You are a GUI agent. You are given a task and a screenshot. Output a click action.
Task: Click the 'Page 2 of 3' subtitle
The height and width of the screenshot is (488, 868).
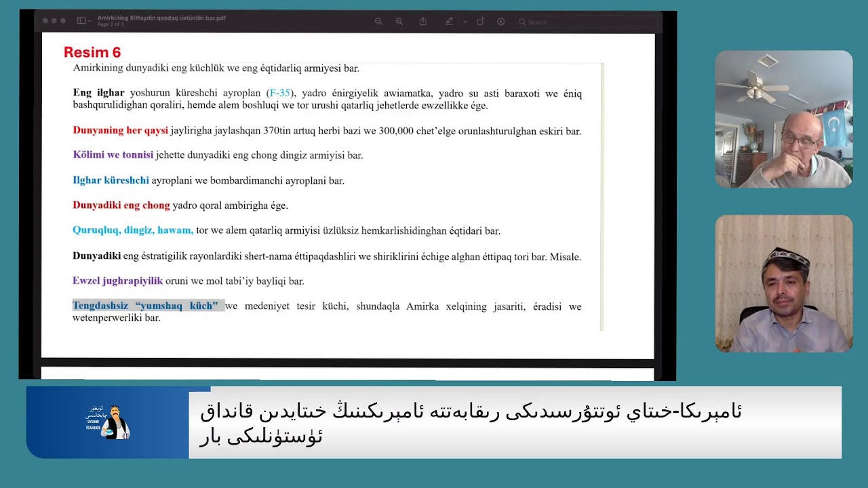point(111,24)
